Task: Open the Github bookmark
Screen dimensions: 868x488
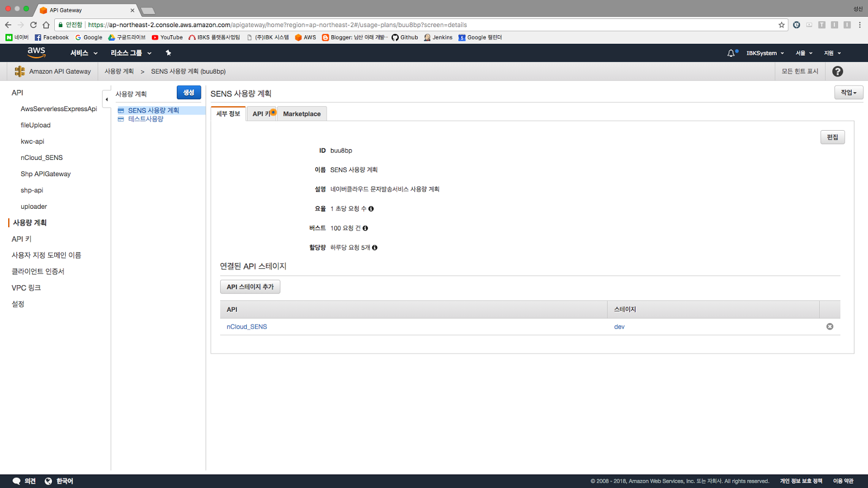Action: click(x=405, y=37)
